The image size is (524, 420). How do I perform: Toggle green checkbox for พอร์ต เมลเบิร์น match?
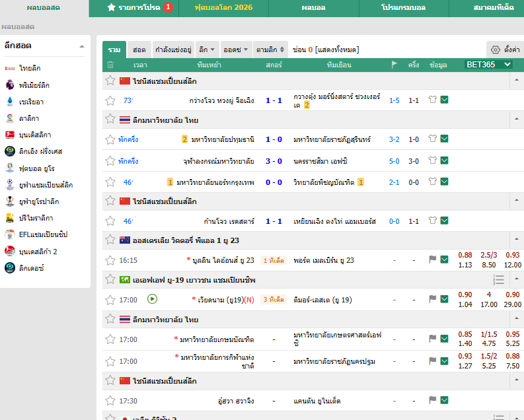pos(444,260)
